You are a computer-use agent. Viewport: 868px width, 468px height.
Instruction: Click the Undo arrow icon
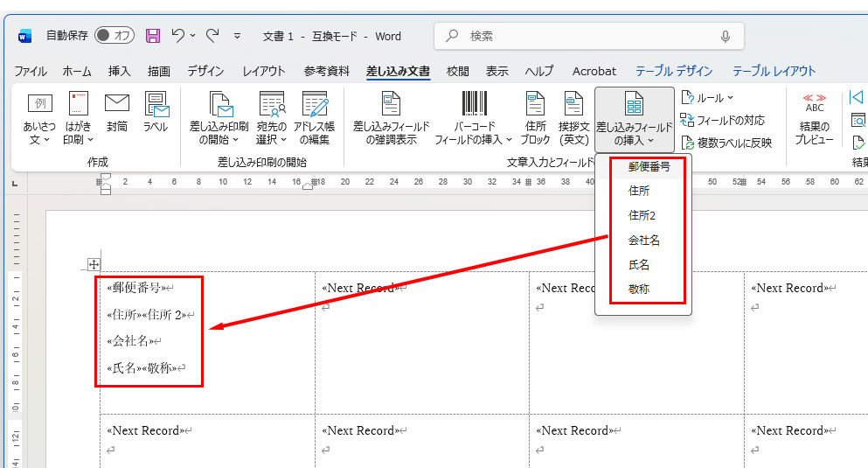coord(178,36)
